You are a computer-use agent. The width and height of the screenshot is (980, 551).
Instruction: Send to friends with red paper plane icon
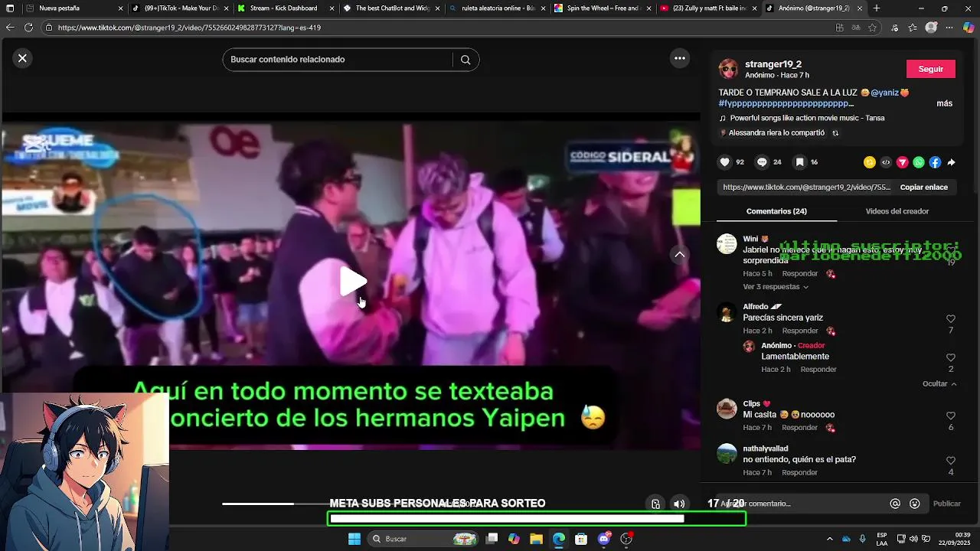902,162
